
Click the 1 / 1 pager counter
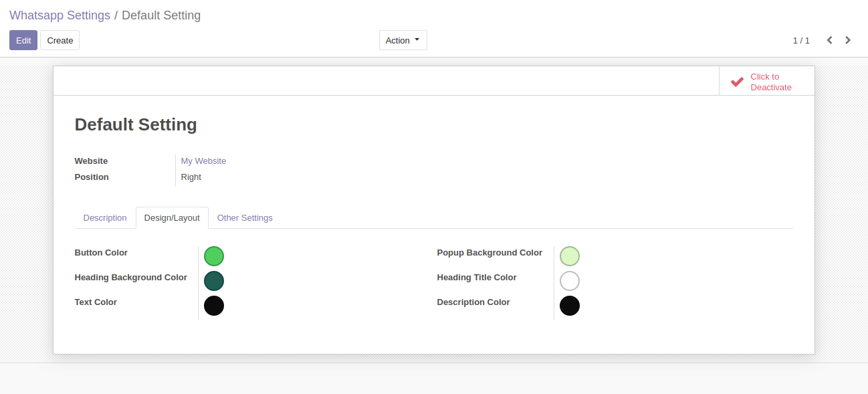click(x=801, y=40)
